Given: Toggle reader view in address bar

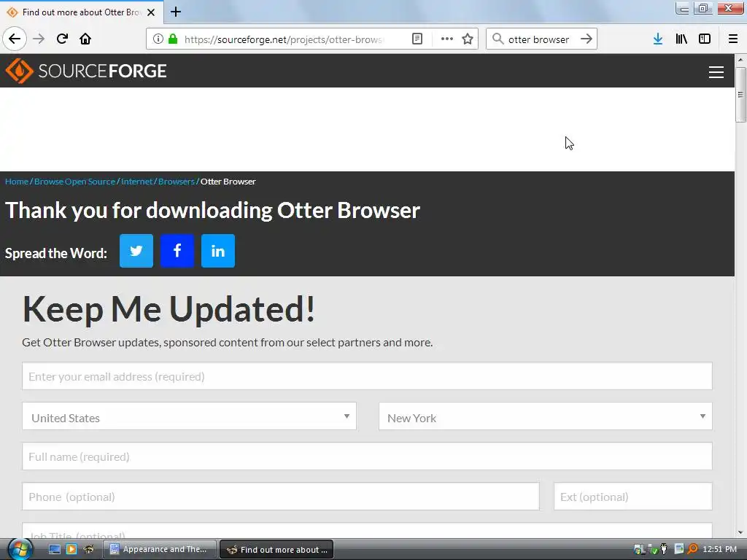Looking at the screenshot, I should 417,39.
